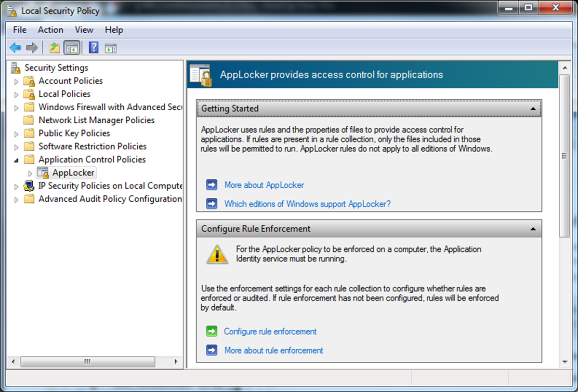Expand the Advanced Audit Policy Configuration node
This screenshot has width=578, height=392.
17,199
